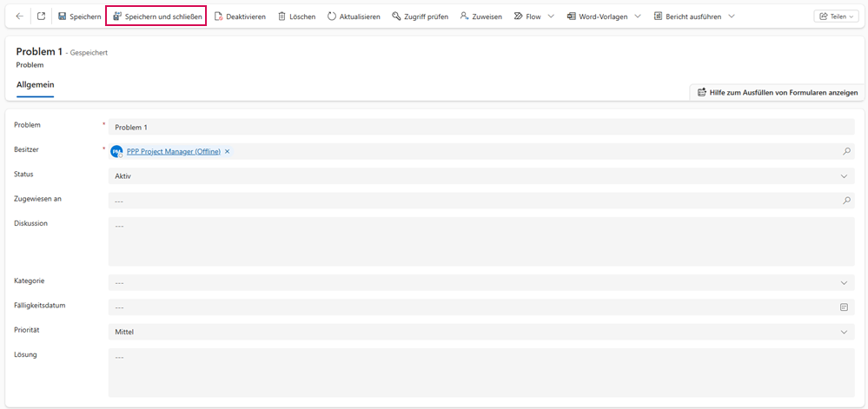The width and height of the screenshot is (868, 409).
Task: Click Speichern und schließen
Action: click(x=156, y=16)
